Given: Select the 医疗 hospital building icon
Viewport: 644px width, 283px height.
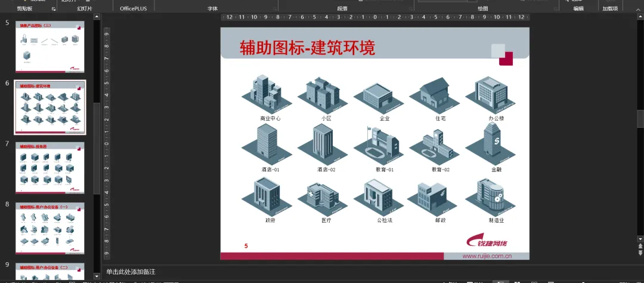Looking at the screenshot, I should pyautogui.click(x=323, y=199).
